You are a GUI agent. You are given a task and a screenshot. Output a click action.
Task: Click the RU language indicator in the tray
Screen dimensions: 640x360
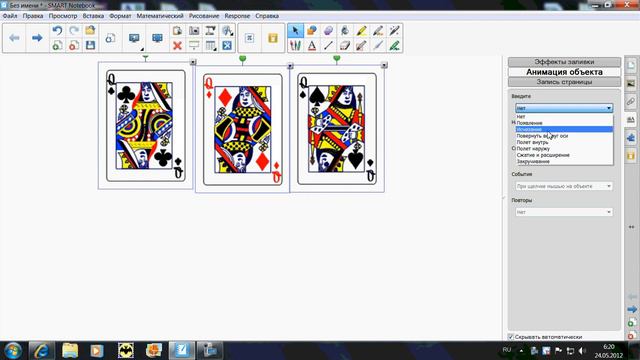point(507,350)
